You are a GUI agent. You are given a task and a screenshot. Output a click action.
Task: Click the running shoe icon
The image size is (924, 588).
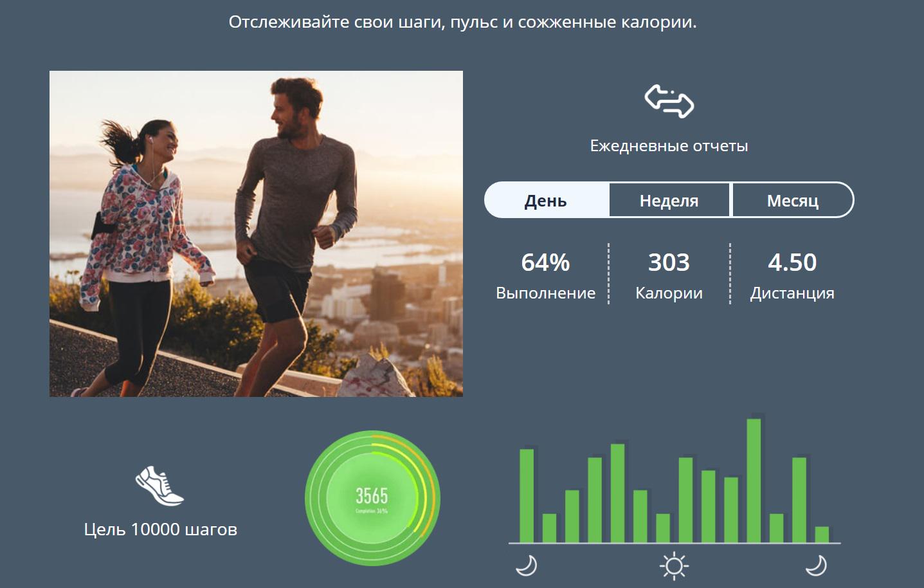(x=159, y=486)
